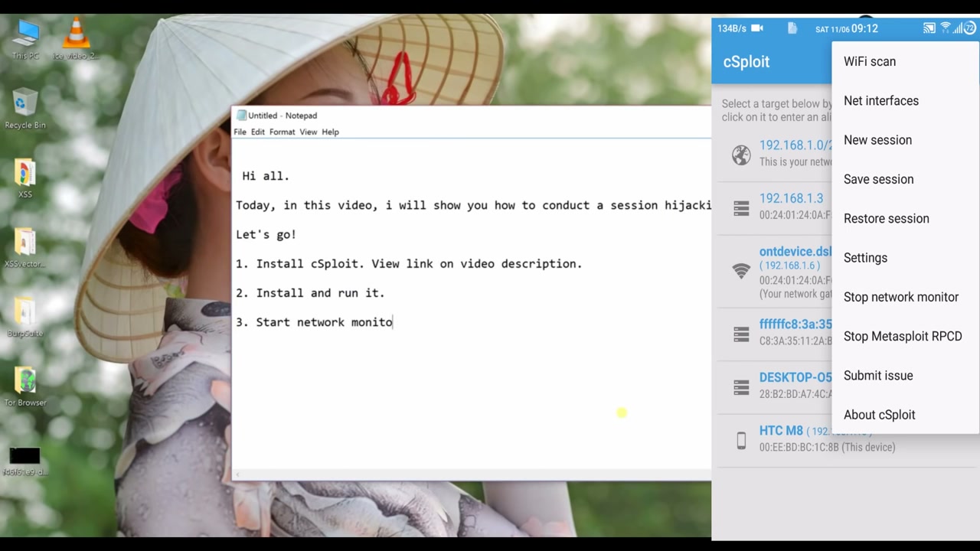980x551 pixels.
Task: Open the XSS desktop shortcut
Action: [25, 178]
